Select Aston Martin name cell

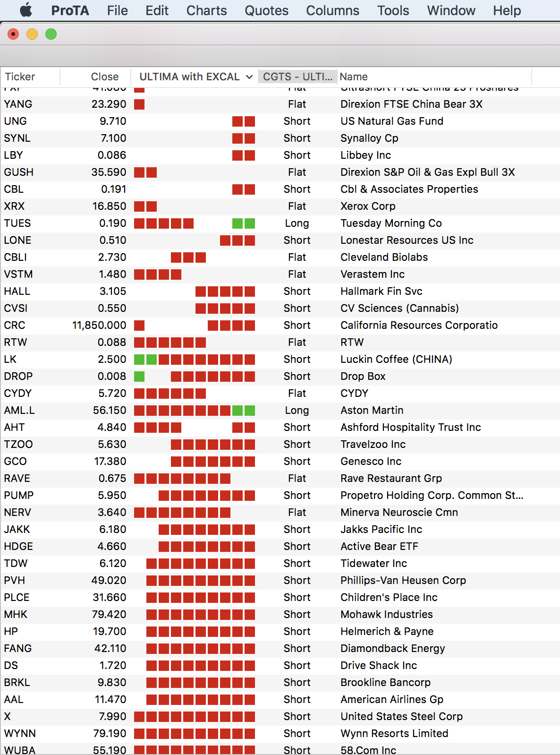point(372,410)
